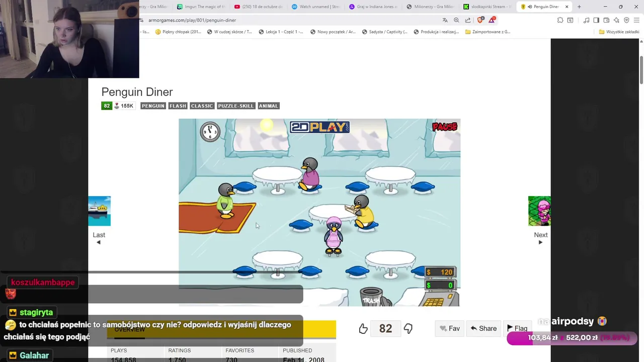The width and height of the screenshot is (644, 362).
Task: Open the 'Sadysta / Captivity' bookmark
Action: pos(384,32)
